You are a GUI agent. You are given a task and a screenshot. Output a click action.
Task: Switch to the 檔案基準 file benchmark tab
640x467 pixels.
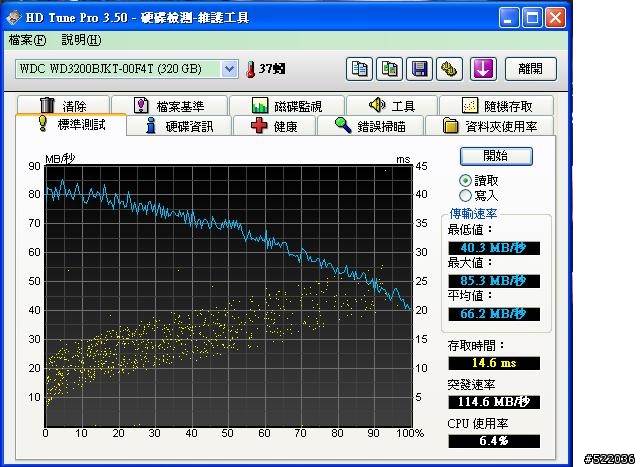169,105
